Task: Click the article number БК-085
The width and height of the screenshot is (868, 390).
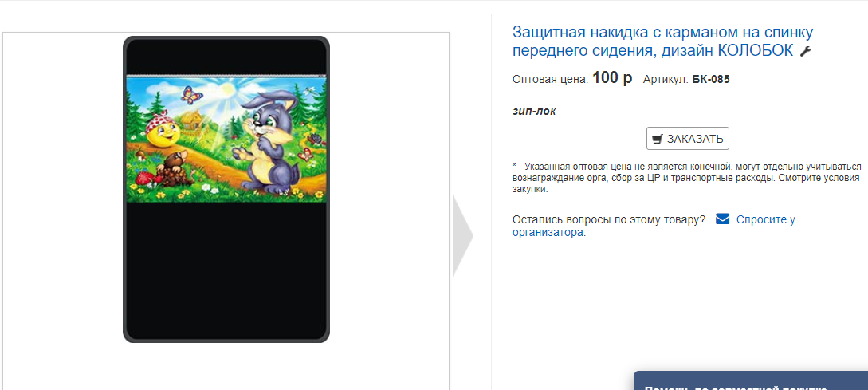Action: click(711, 79)
